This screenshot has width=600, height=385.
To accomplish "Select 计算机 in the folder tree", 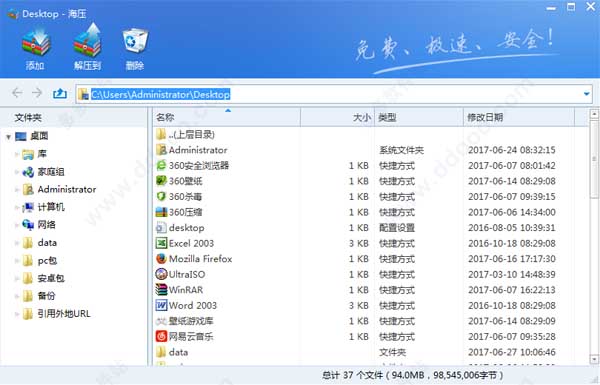I will pyautogui.click(x=51, y=207).
